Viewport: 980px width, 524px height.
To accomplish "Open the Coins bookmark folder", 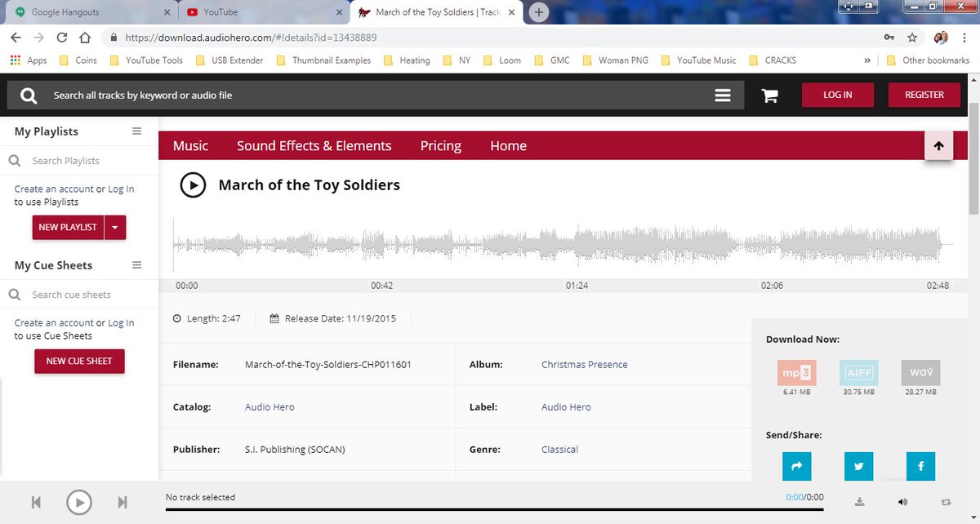I will pos(78,60).
